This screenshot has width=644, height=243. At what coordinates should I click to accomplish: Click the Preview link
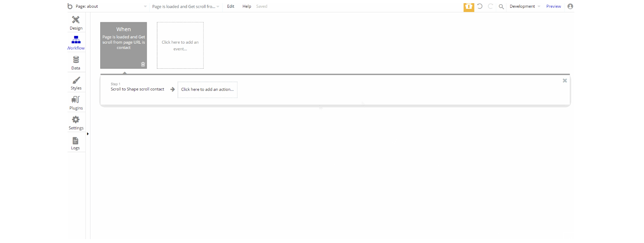(x=554, y=6)
